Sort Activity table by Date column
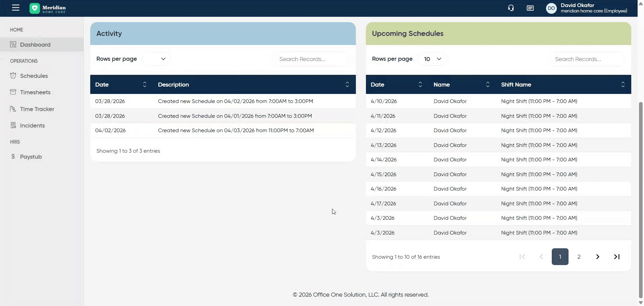Screen dimensions: 644x306 pyautogui.click(x=145, y=85)
